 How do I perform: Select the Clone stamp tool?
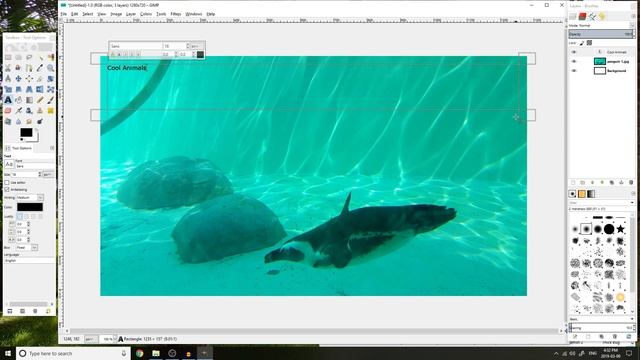pyautogui.click(x=40, y=110)
